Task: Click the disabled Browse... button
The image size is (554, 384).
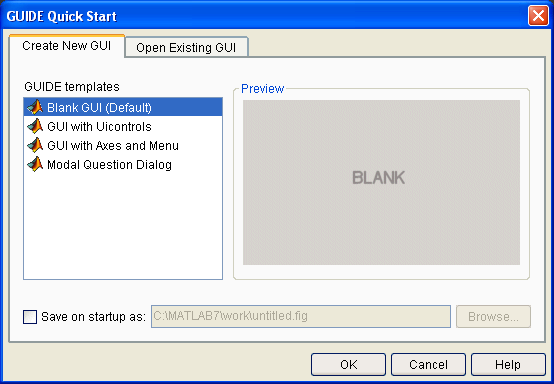Action: click(493, 317)
